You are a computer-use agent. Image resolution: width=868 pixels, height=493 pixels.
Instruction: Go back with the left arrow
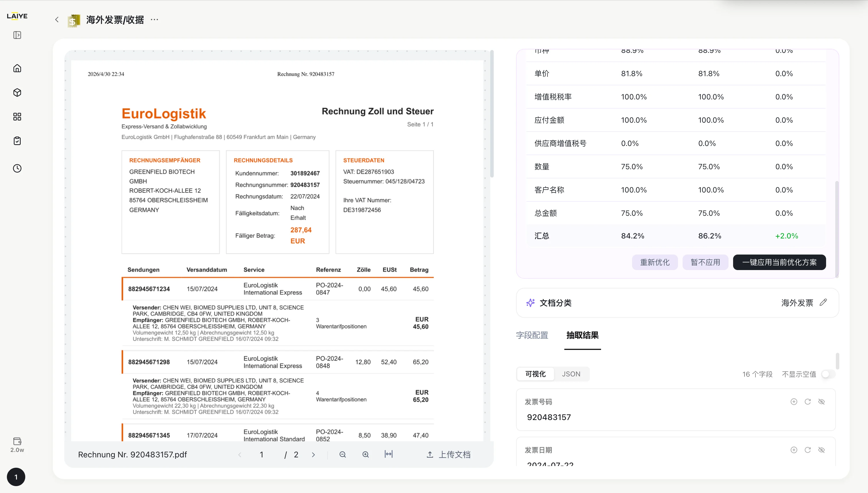[57, 20]
